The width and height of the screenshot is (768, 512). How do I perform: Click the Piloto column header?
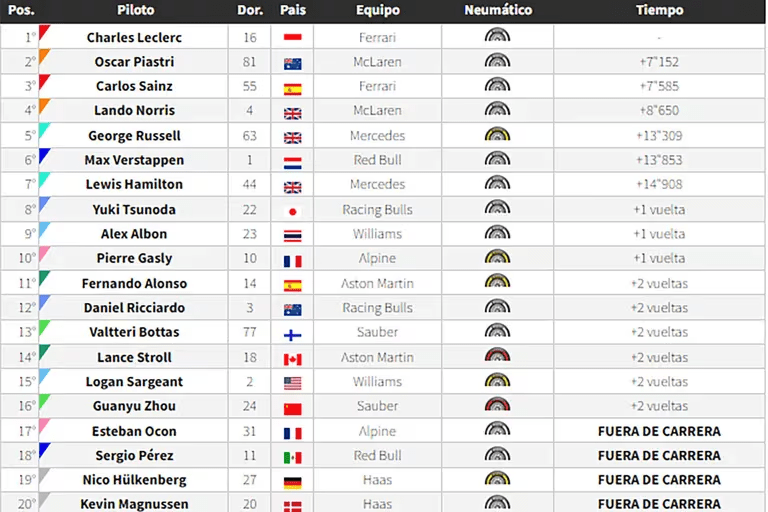(135, 11)
